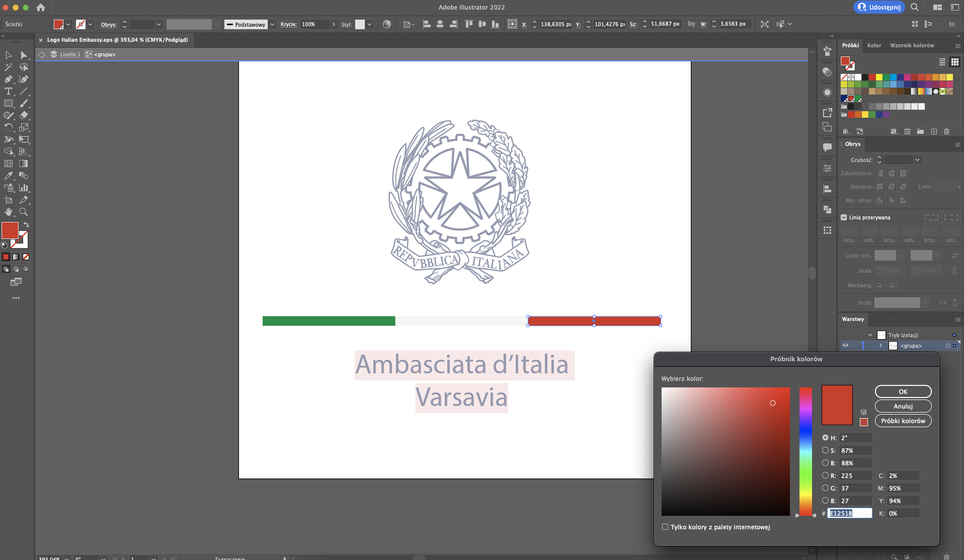Select the Direct Selection tool
Viewport: 964px width, 560px height.
(x=24, y=55)
